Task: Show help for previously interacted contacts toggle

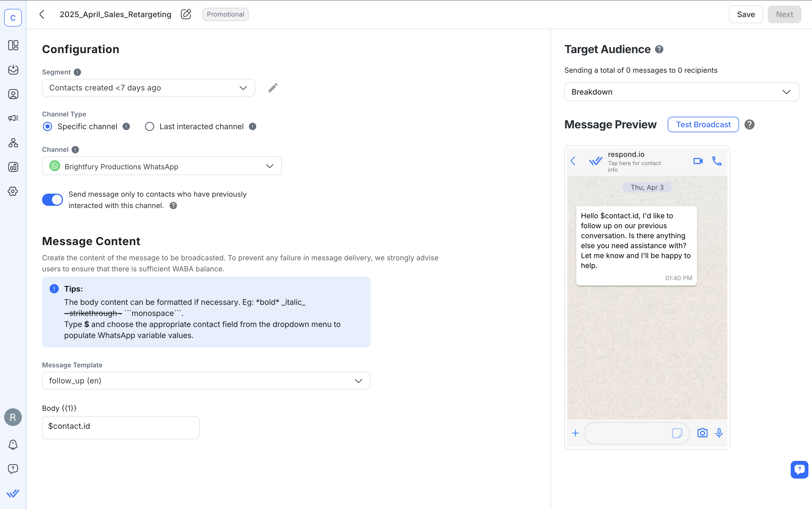Action: [x=173, y=206]
